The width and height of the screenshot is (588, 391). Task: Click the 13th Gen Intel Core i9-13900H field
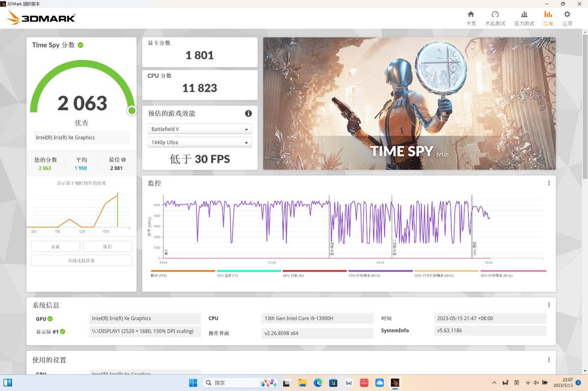coord(318,318)
